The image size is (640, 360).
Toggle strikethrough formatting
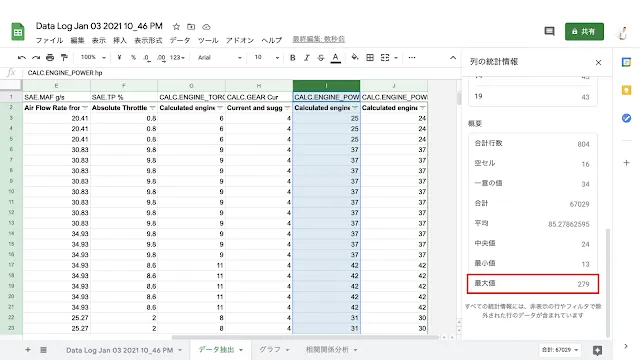pyautogui.click(x=321, y=58)
